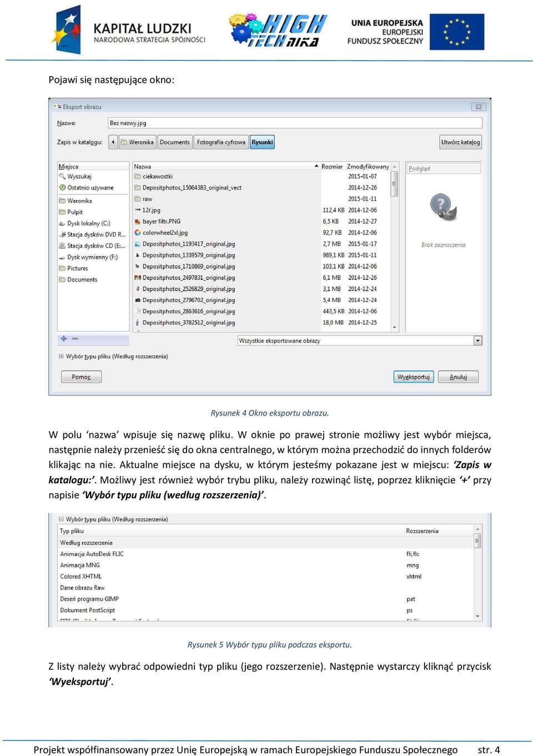533x756 pixels.
Task: Click the Pulpit desktop folder icon
Action: (62, 212)
